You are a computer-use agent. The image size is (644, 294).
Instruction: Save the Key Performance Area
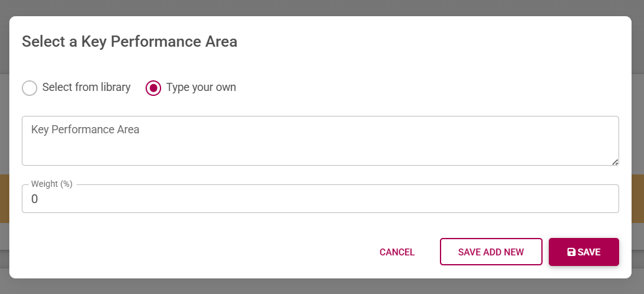click(x=584, y=252)
